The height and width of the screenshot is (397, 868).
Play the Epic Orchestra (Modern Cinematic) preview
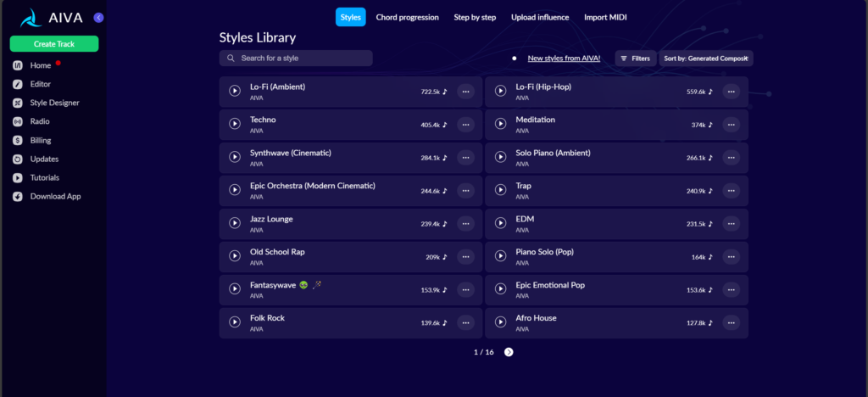(235, 190)
